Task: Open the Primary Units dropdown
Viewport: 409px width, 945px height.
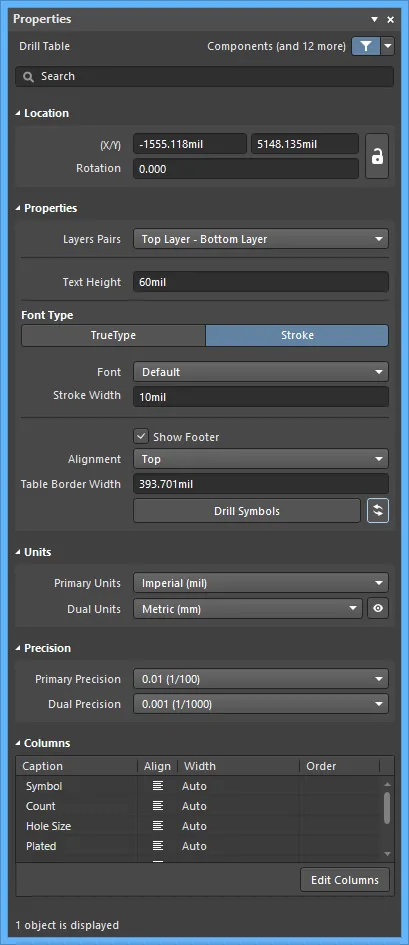Action: pyautogui.click(x=261, y=583)
